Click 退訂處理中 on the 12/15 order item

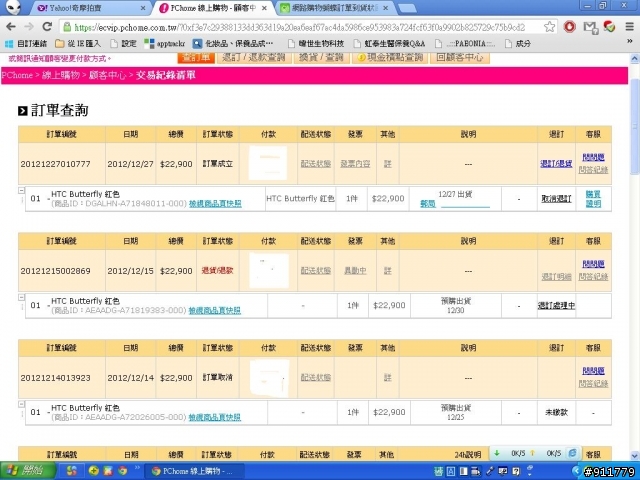coord(556,305)
